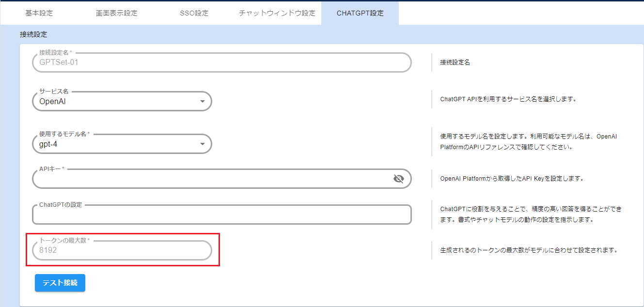The height and width of the screenshot is (307, 644).
Task: Click the トークンの最大数 field showing 8192
Action: 121,251
